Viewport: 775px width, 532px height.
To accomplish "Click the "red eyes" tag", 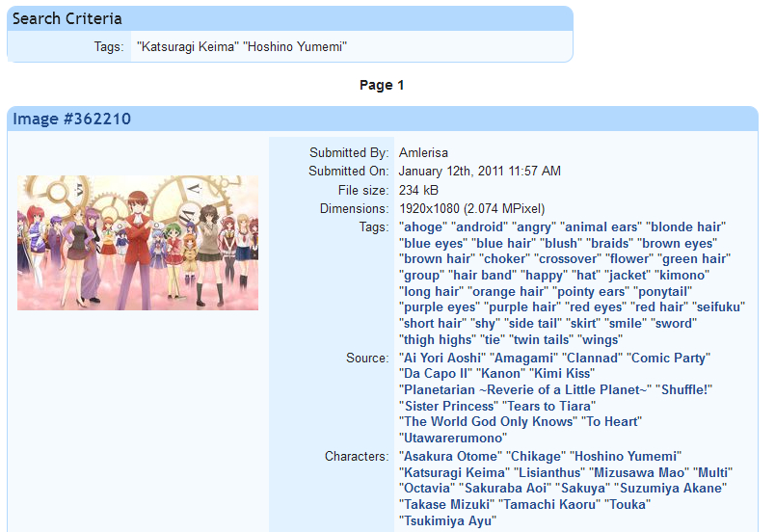I will click(x=596, y=306).
